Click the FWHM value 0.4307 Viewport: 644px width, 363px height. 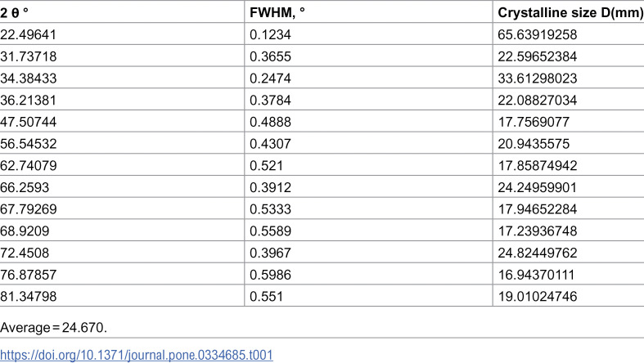(x=270, y=144)
